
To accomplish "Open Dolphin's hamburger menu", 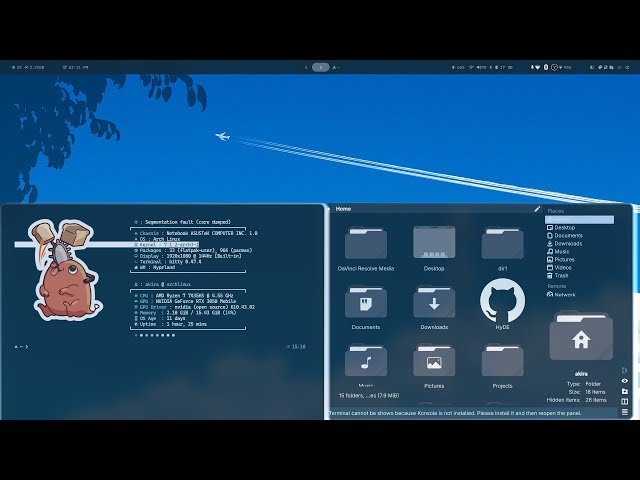I will [624, 412].
